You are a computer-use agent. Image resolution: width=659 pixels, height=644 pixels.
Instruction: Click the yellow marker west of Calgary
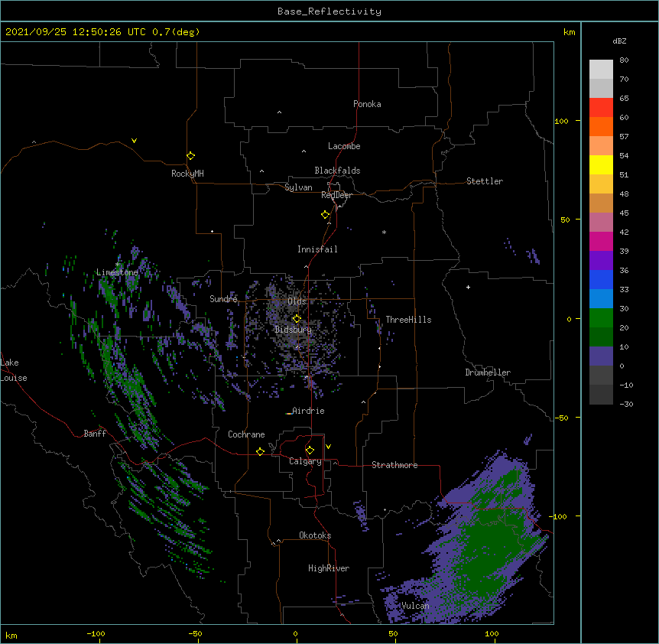click(260, 451)
